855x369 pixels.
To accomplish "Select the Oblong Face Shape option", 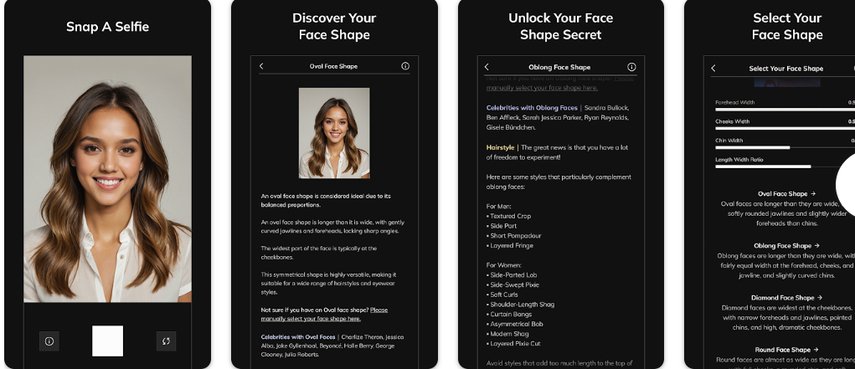I will pyautogui.click(x=786, y=246).
